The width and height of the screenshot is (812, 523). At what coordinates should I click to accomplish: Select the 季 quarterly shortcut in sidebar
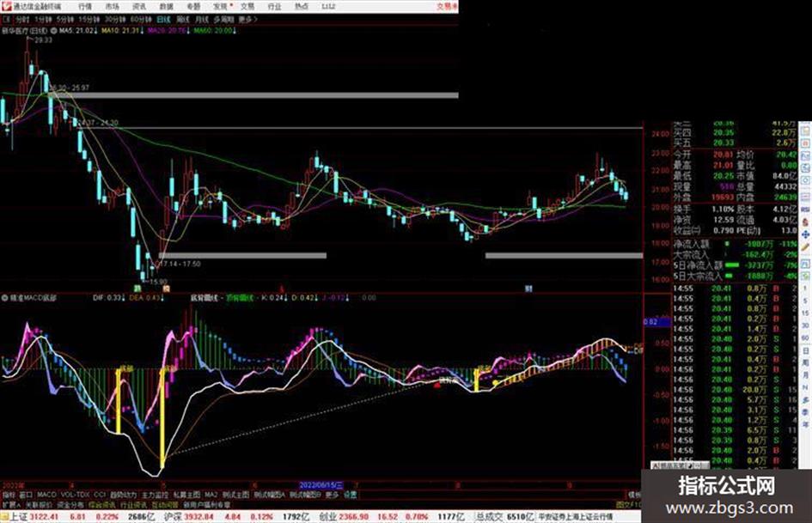805,412
